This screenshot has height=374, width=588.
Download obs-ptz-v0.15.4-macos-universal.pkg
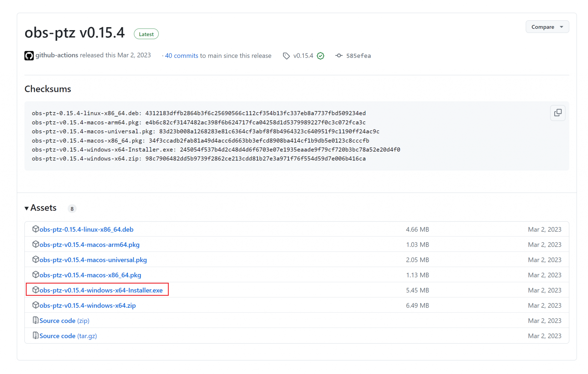click(x=93, y=259)
